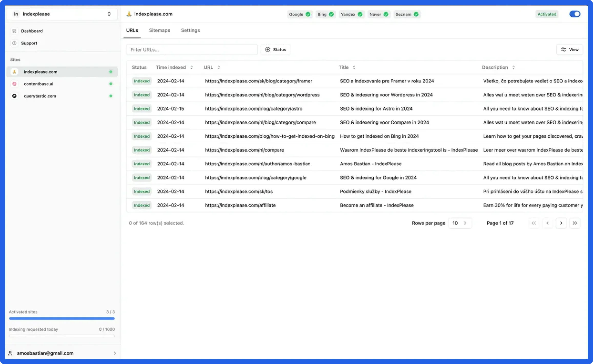Click the Naver search engine badge
This screenshot has height=364, width=593.
tap(379, 14)
